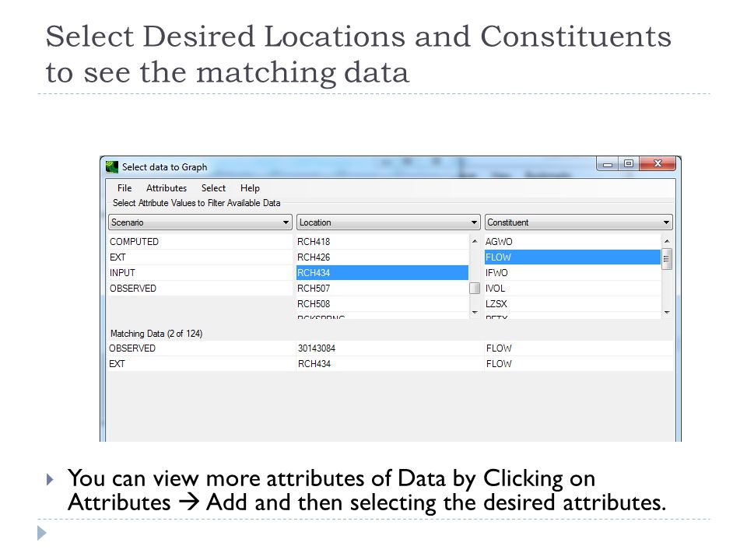Click Location list scroll down arrow
This screenshot has width=747, height=560.
tap(475, 313)
